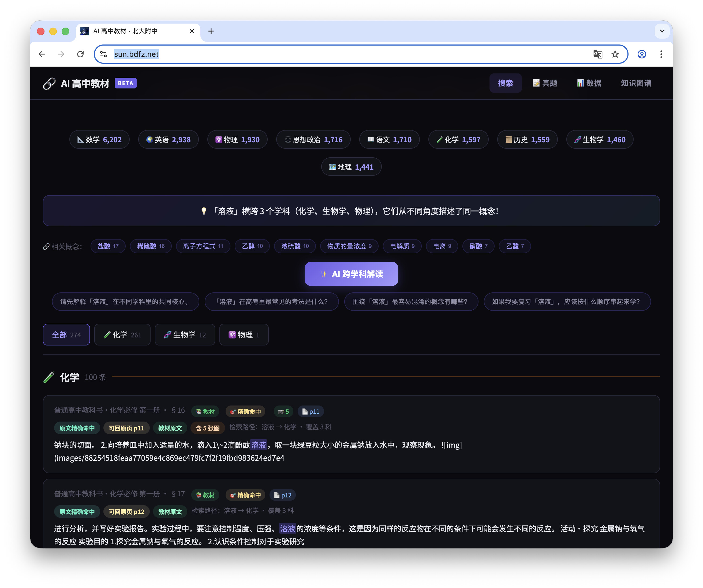The image size is (703, 588).
Task: Click the atom icon on 物理 1,930 chip
Action: [219, 139]
